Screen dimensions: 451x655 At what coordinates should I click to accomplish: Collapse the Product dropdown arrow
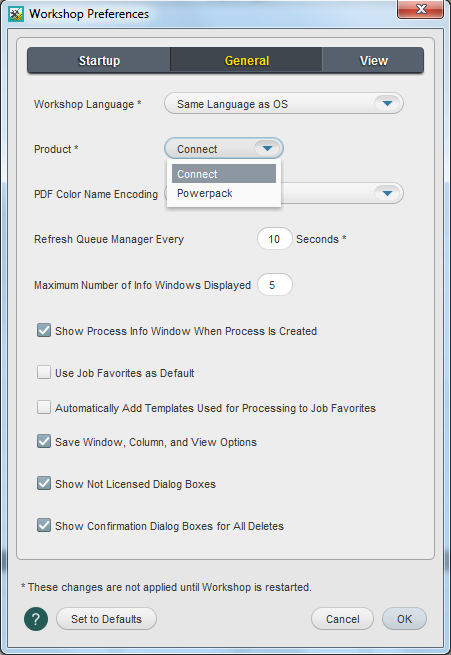267,149
